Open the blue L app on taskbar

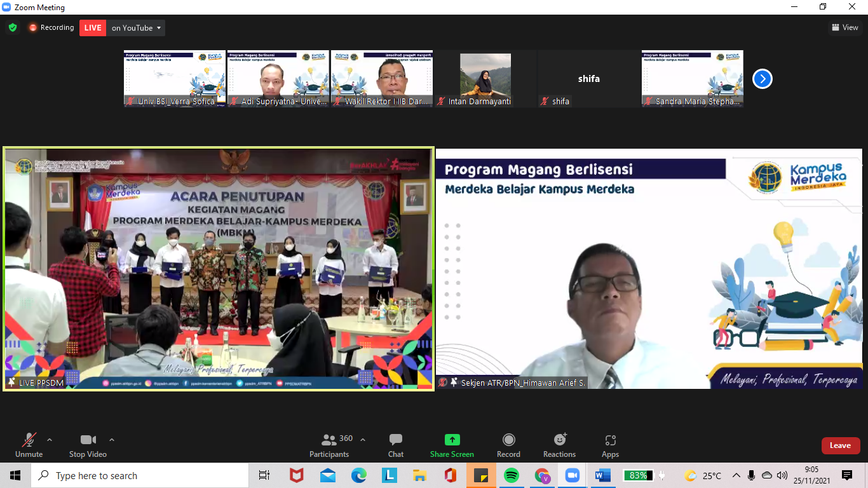point(390,475)
